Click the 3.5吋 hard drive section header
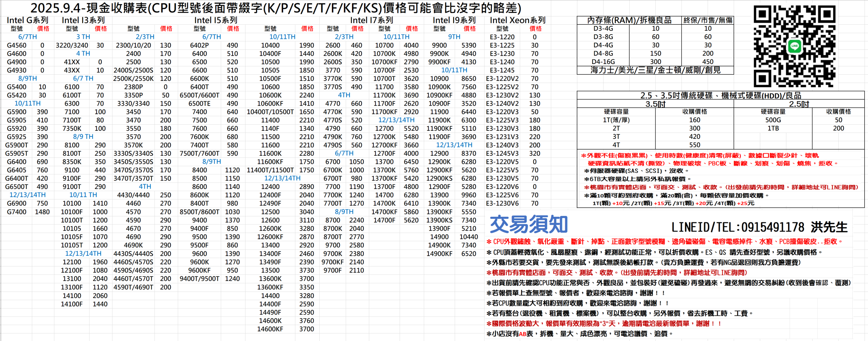This screenshot has height=341, width=868. point(655,104)
